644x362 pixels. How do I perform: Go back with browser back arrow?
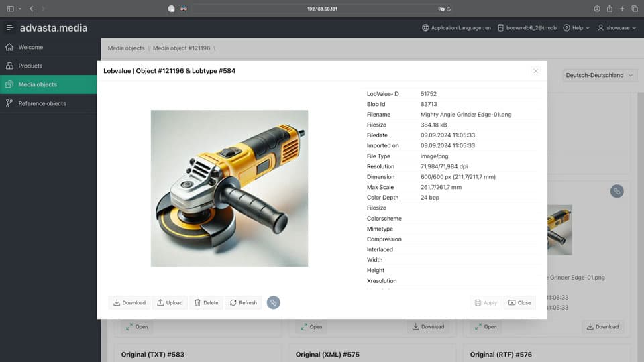point(32,9)
